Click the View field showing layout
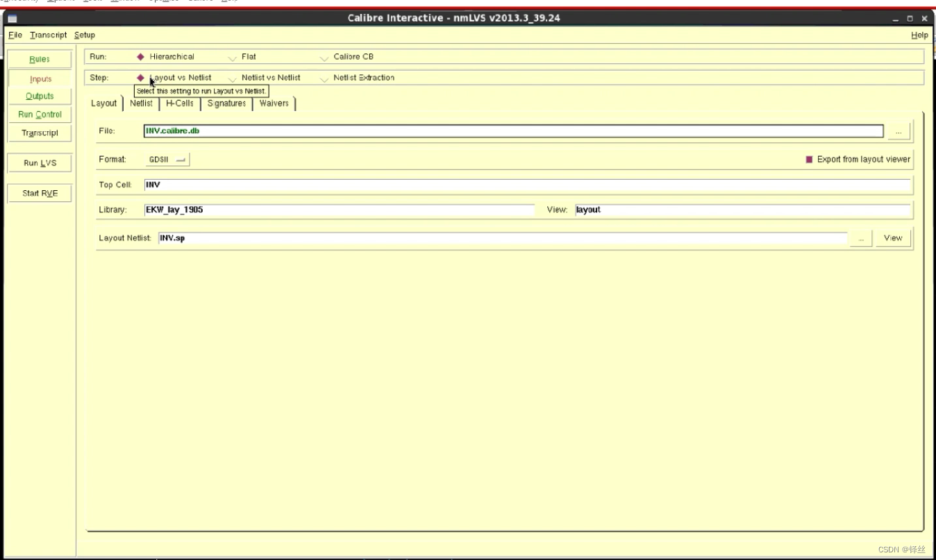 [x=742, y=210]
